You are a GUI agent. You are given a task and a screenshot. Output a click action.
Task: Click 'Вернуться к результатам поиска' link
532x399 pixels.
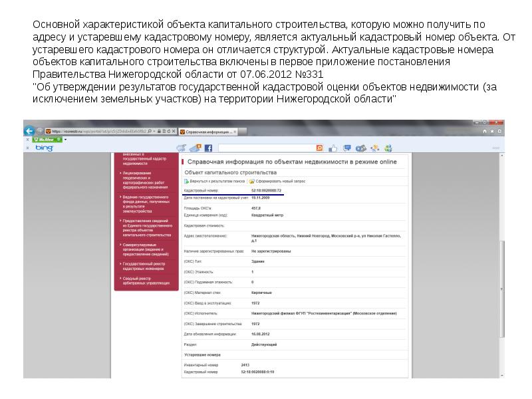point(213,180)
